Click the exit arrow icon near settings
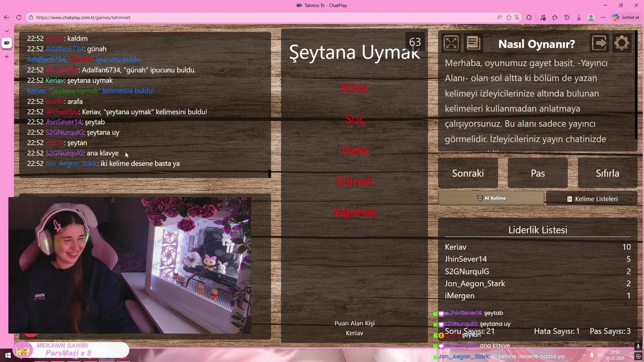The height and width of the screenshot is (362, 644). point(599,43)
